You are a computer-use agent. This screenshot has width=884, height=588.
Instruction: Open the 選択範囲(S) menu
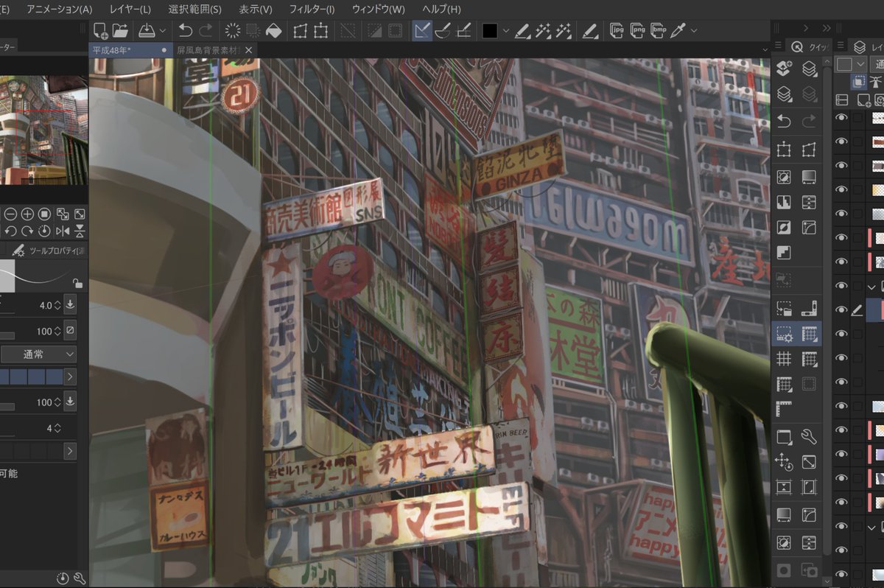click(x=194, y=9)
